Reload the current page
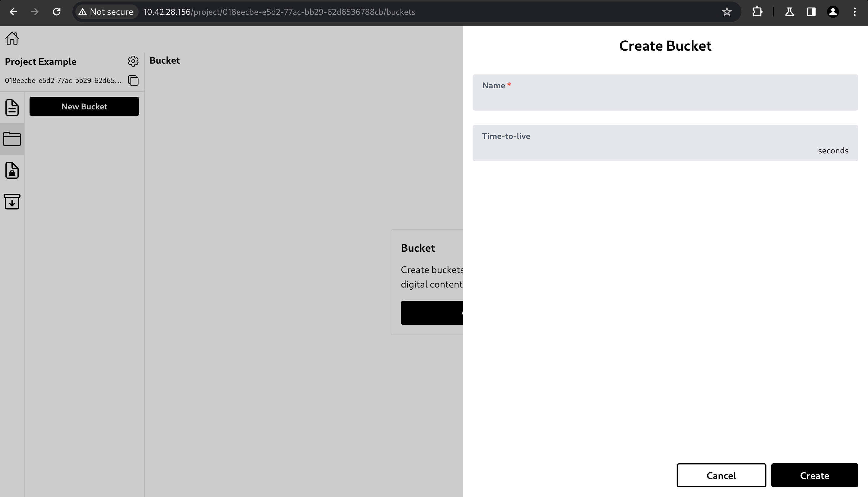Viewport: 868px width, 497px height. (x=57, y=12)
